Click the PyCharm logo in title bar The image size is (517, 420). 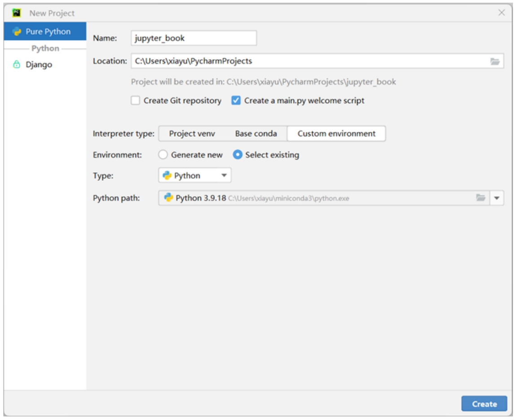point(16,13)
